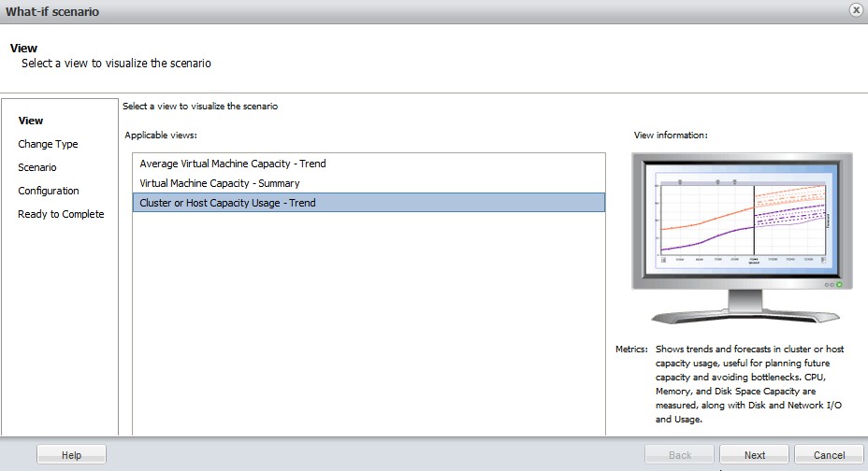Click the Help button
This screenshot has width=868, height=471.
coord(71,455)
